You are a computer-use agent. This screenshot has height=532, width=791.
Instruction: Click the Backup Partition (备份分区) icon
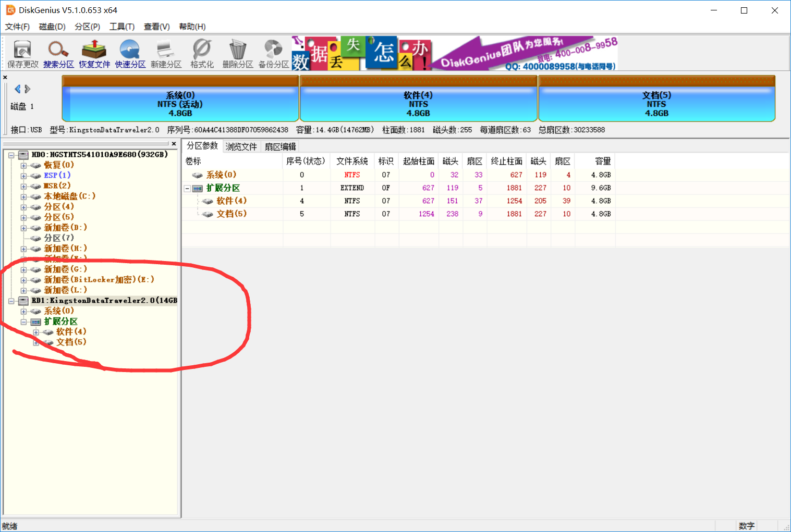tap(274, 54)
